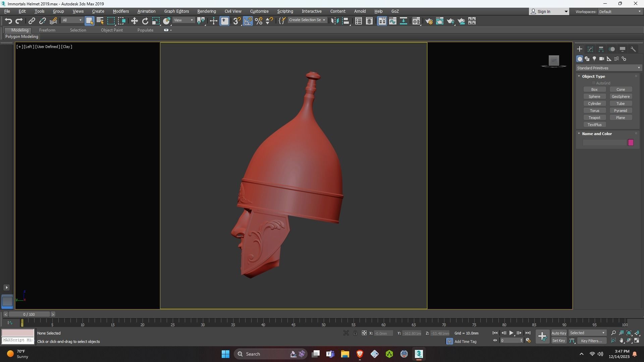Toggle the selection lock icon
Screen dimensions: 644x362
[355, 333]
